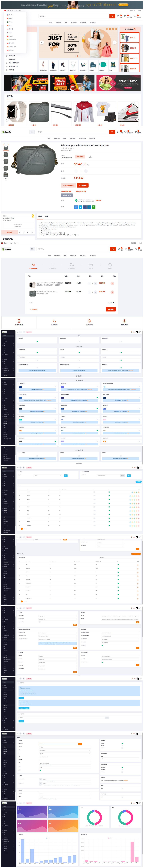Open the VALENTINE DAY banner
The width and height of the screenshot is (144, 868).
pyautogui.click(x=118, y=83)
